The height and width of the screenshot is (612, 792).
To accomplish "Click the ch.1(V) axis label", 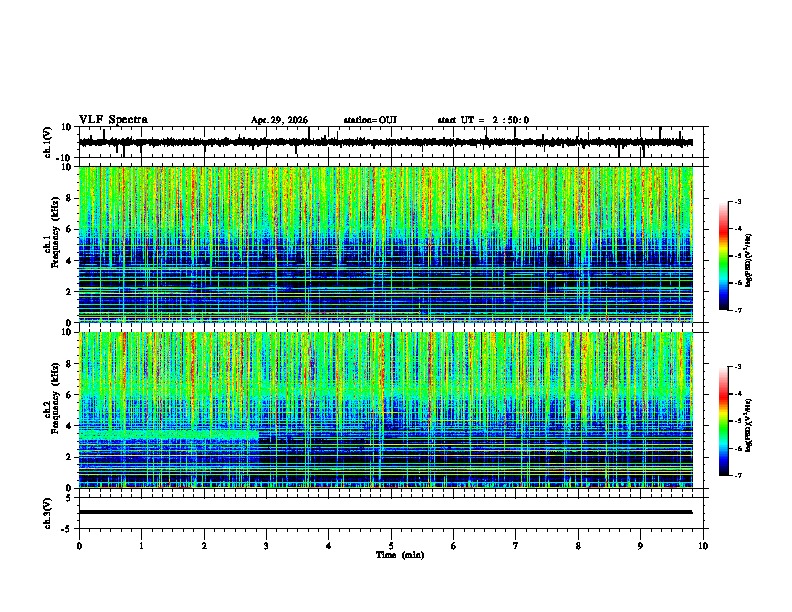I will point(47,142).
